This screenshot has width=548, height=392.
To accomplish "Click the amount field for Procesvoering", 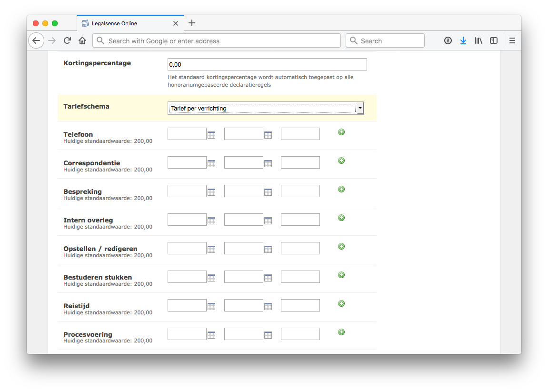I will 300,334.
